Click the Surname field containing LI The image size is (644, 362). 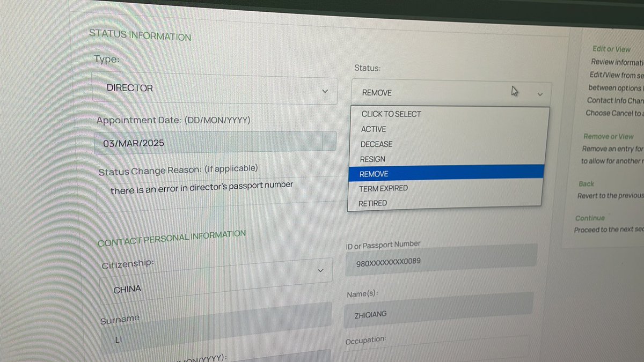(217, 327)
